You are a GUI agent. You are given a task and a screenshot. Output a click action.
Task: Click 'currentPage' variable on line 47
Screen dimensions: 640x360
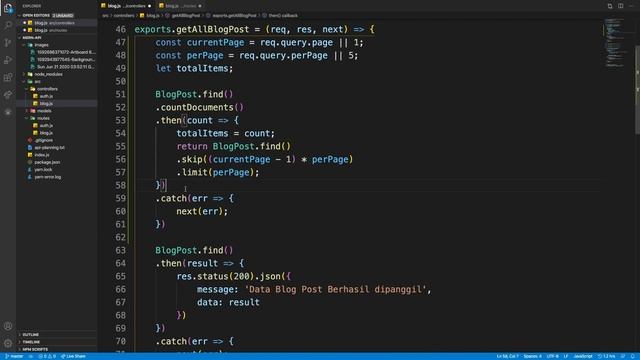[215, 42]
